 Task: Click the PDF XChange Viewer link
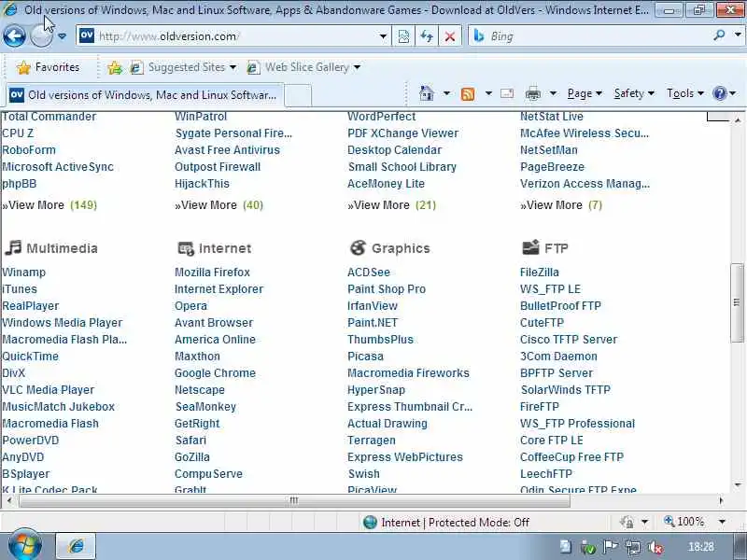click(x=402, y=133)
